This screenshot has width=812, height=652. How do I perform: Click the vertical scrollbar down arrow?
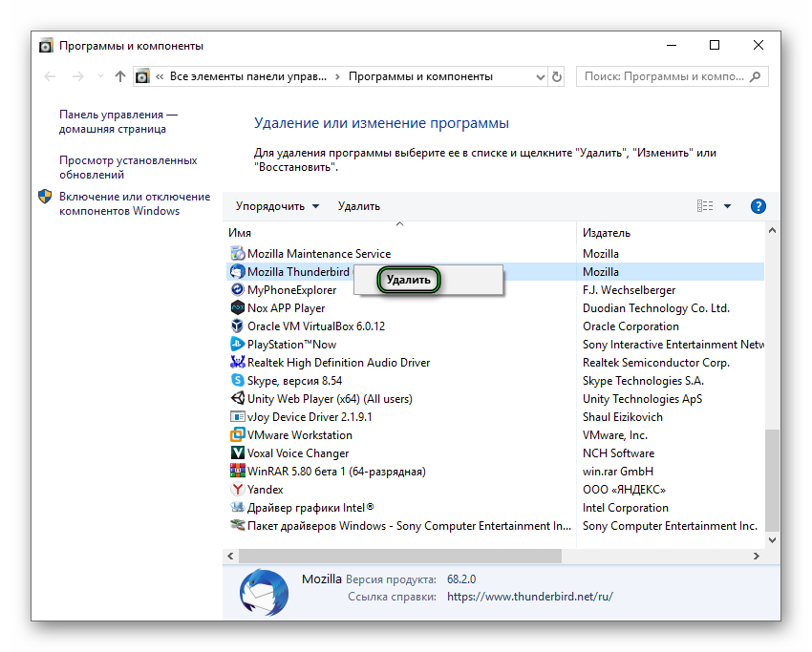tap(772, 540)
